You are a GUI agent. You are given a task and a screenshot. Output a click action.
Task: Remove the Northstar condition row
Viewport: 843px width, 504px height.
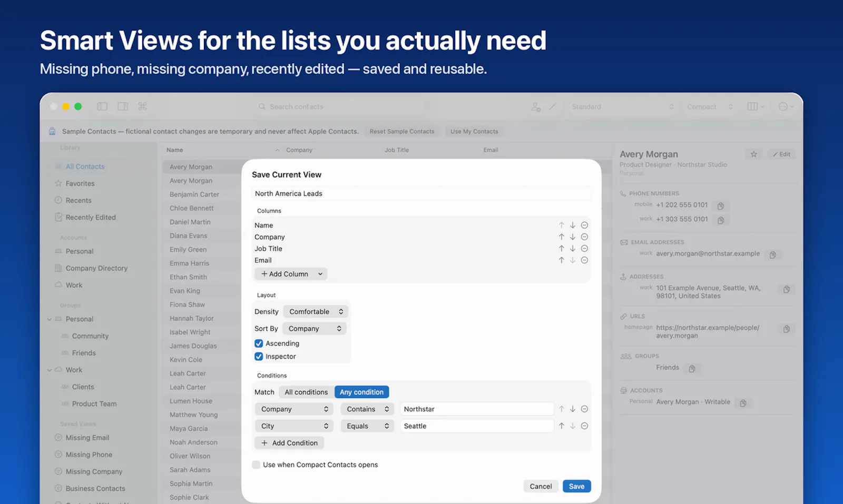tap(584, 409)
